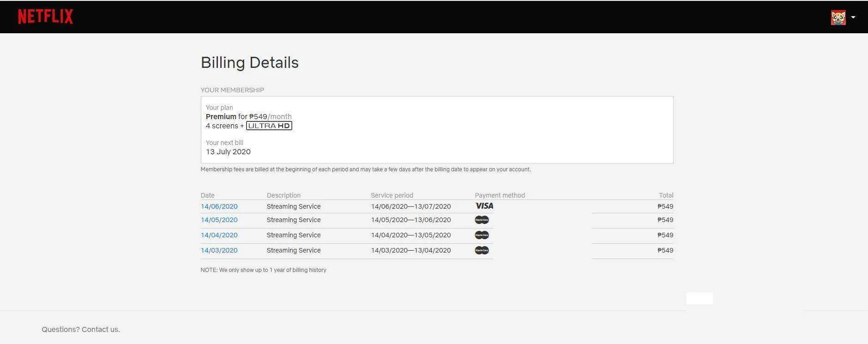View the 14/04/2020 invoice
This screenshot has height=344, width=868.
219,235
